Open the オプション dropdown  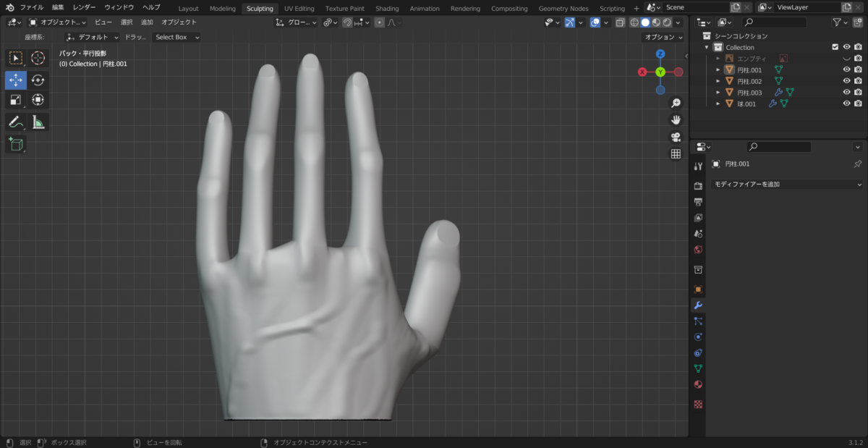[x=663, y=37]
